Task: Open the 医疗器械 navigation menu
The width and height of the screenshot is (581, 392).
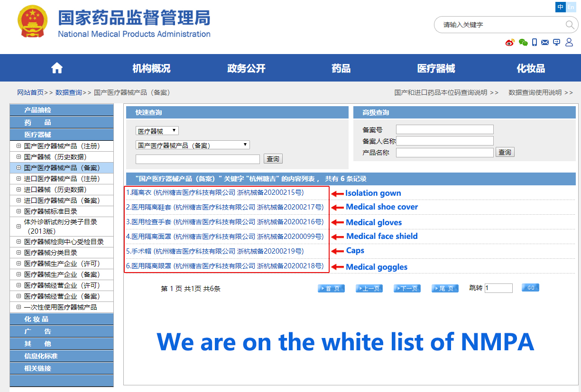Action: (436, 68)
